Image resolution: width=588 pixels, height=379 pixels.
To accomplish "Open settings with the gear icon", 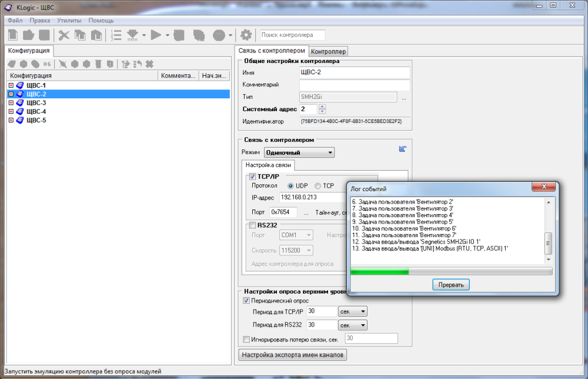I will (246, 35).
